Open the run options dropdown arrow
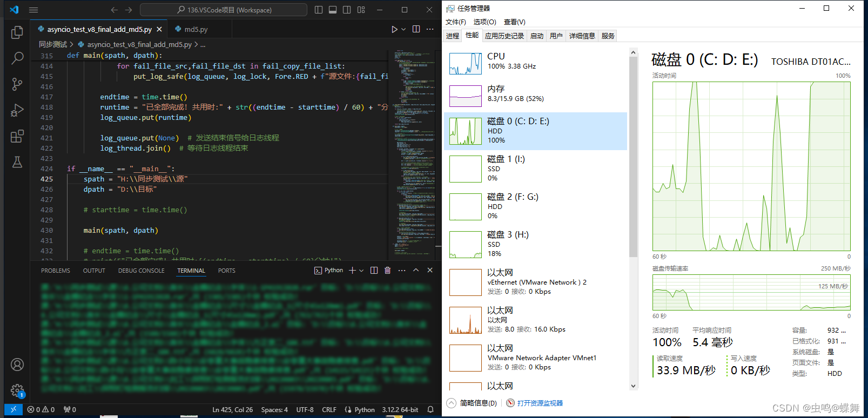Image resolution: width=868 pixels, height=418 pixels. pyautogui.click(x=403, y=29)
